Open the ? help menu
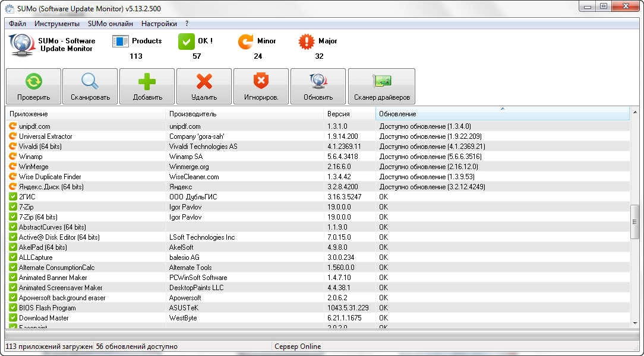Viewport: 644px width, 356px height. pos(187,24)
